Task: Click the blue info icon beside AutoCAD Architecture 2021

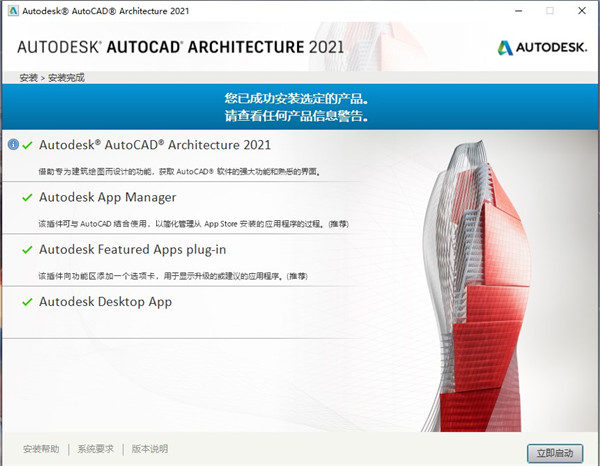Action: click(13, 145)
